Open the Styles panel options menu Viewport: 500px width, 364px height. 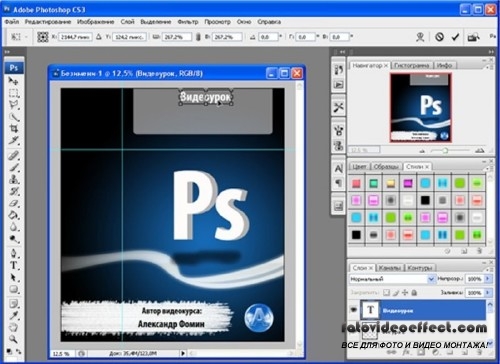coord(488,168)
